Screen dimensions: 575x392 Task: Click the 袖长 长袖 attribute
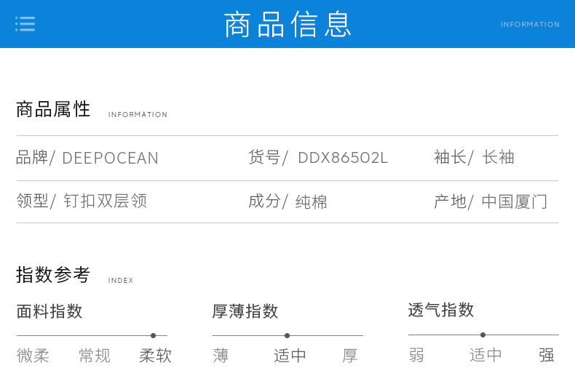tap(475, 157)
